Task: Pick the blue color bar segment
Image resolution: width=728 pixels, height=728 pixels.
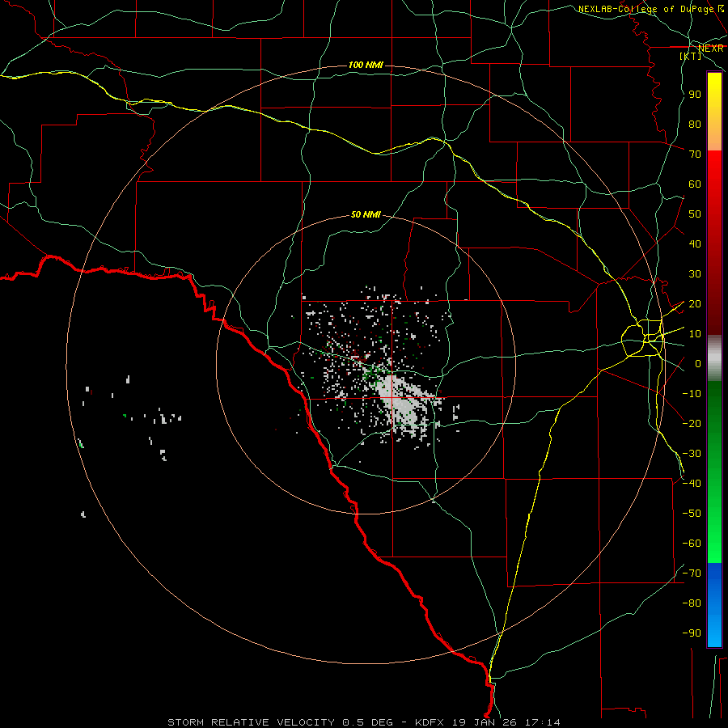Action: tap(714, 604)
